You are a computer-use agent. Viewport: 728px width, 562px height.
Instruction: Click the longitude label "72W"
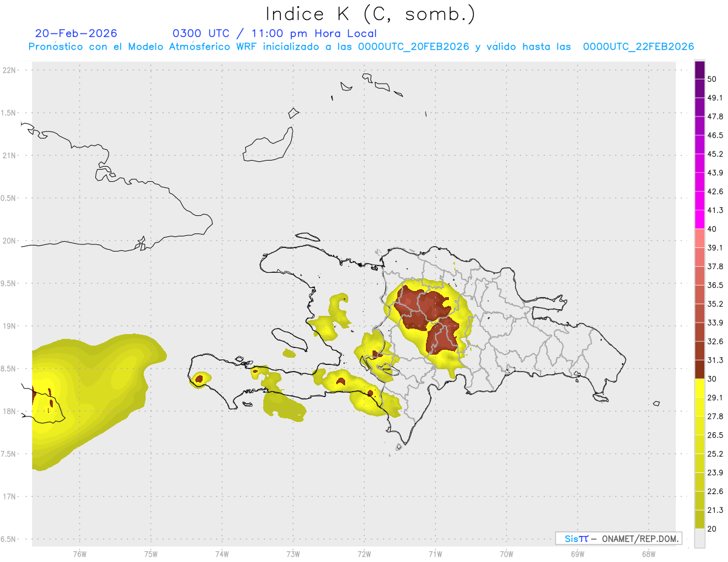[364, 554]
